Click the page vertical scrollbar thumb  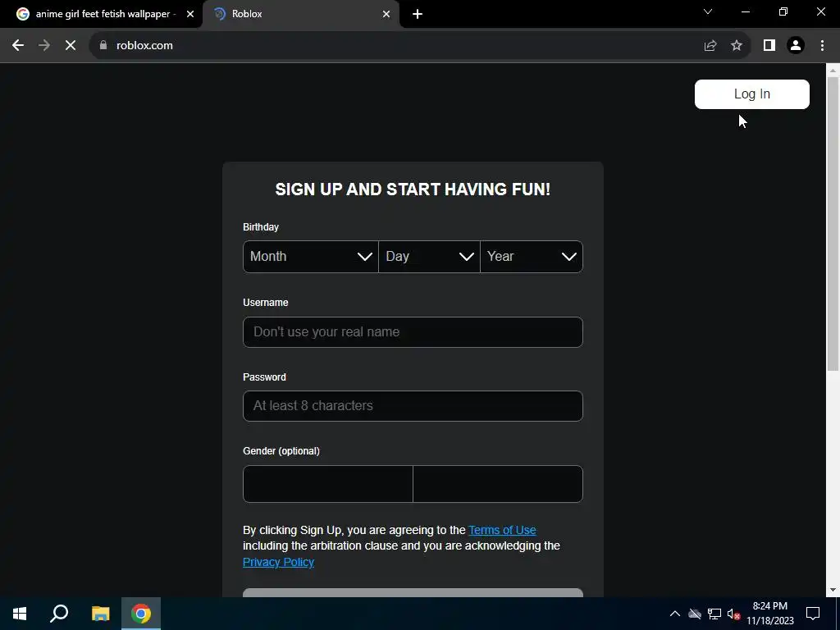click(x=833, y=223)
